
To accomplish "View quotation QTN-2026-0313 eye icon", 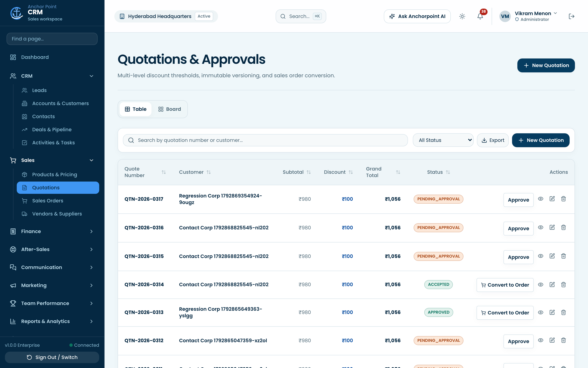I will (x=541, y=312).
